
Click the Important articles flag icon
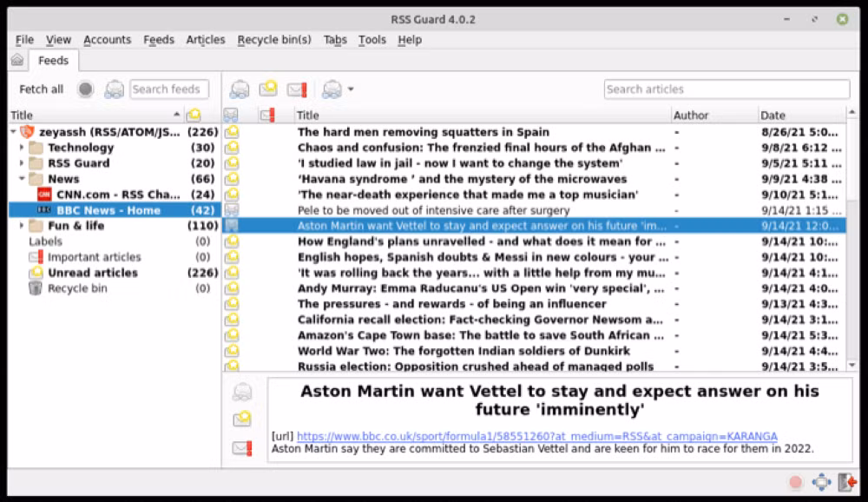coord(36,257)
